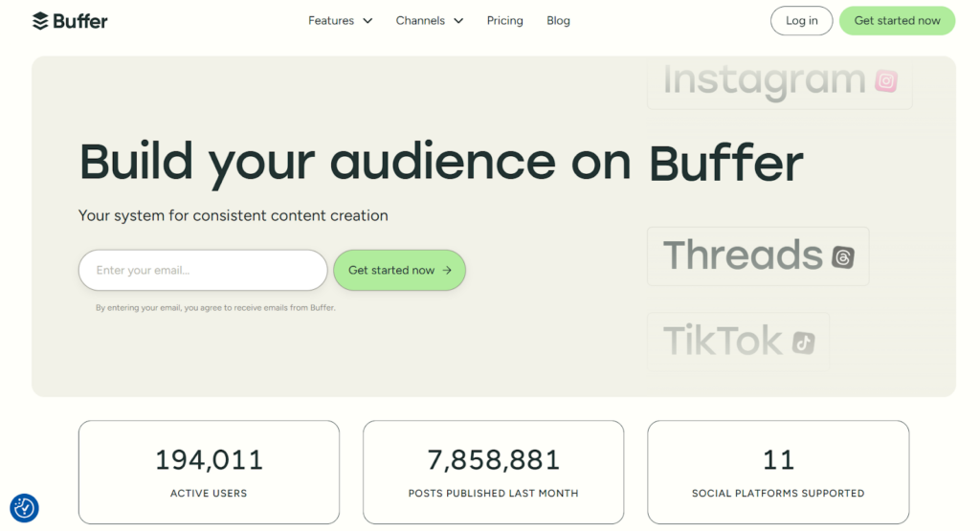
Task: Click the Build your audience on headline
Action: 355,163
